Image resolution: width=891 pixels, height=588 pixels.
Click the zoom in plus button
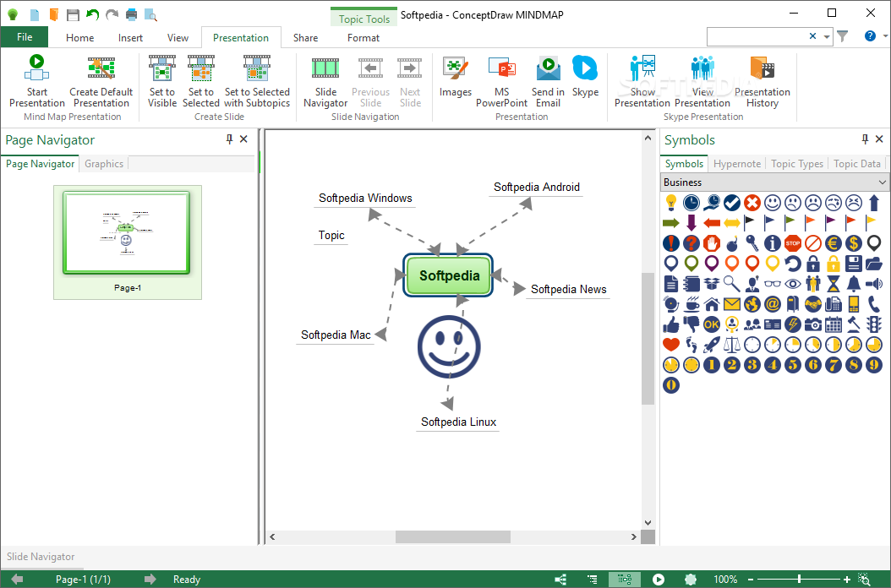847,580
